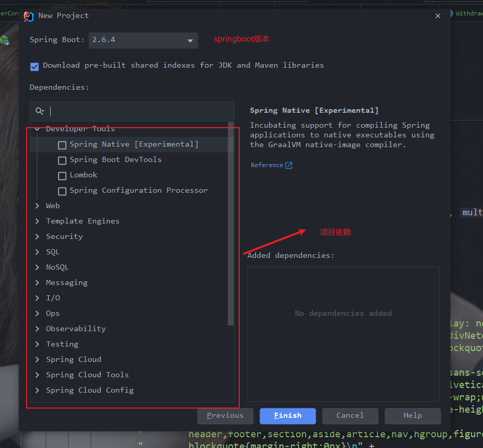
Task: Toggle Download pre-built shared indexes checkbox
Action: 34,66
